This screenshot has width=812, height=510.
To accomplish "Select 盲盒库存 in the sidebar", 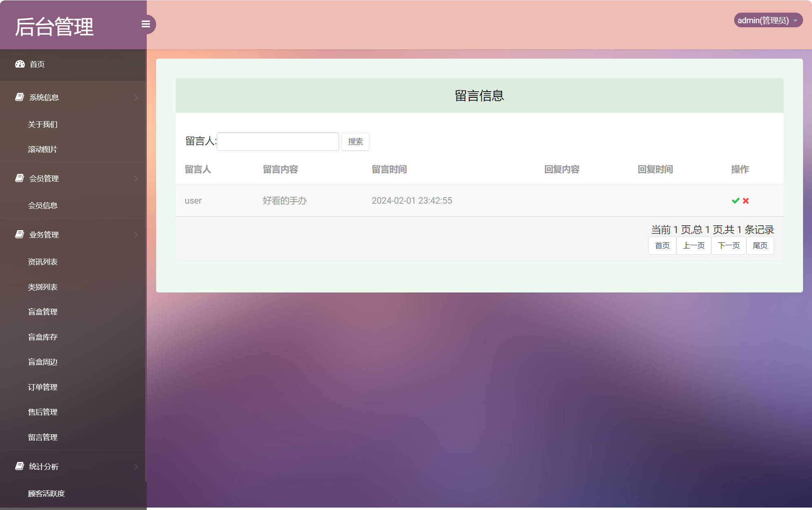I will 42,337.
